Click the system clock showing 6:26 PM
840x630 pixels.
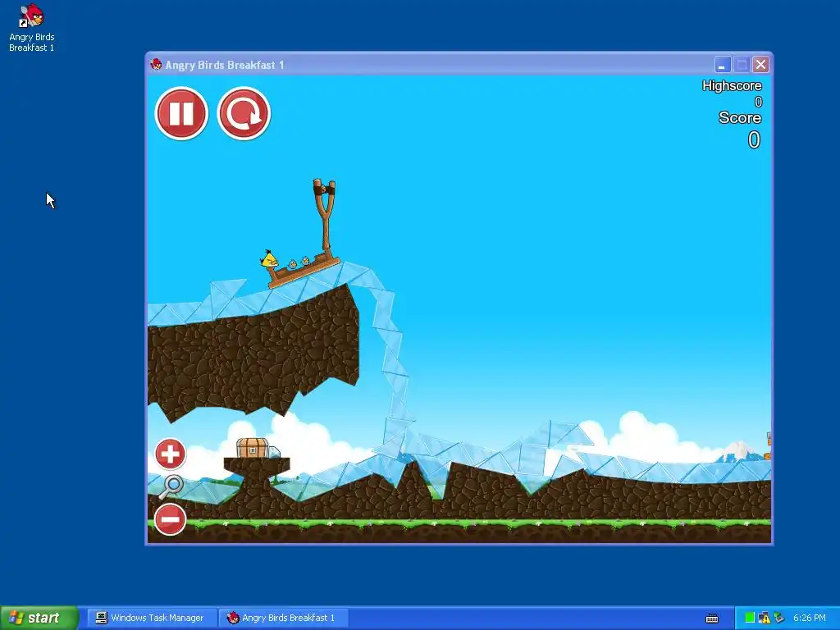point(809,618)
